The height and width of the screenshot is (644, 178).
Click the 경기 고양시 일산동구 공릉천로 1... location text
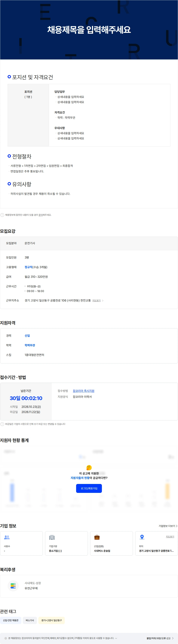[156, 551]
